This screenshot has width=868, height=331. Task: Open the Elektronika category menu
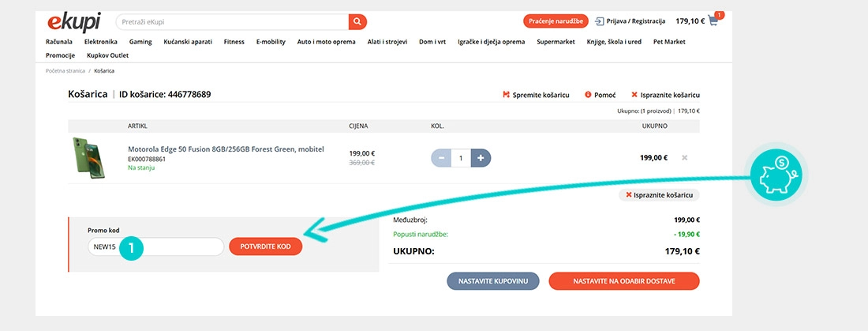click(x=100, y=41)
